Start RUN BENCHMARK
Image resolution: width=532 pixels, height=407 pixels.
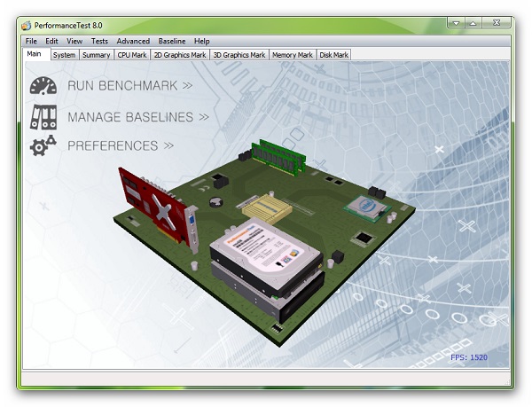coord(130,85)
